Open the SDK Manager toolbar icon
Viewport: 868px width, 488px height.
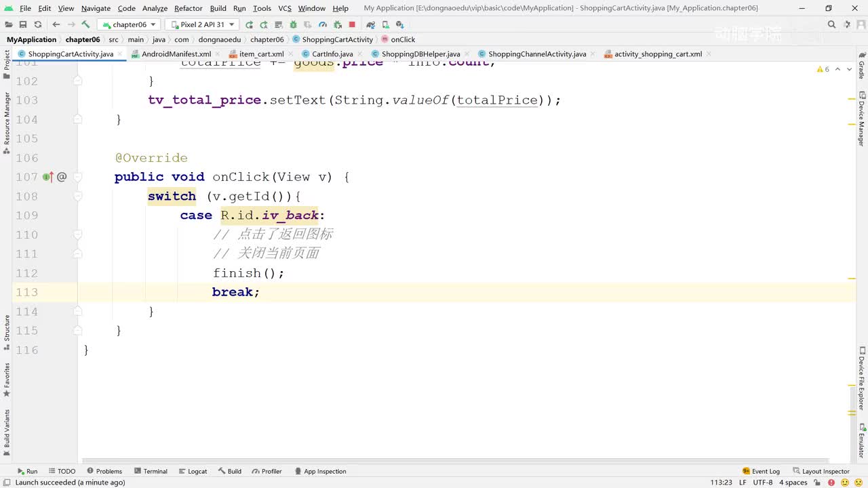coord(400,24)
